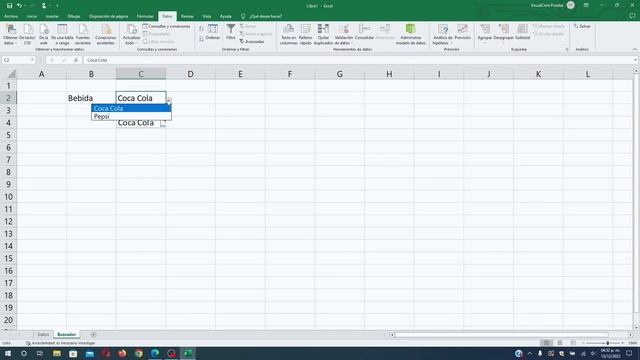640x360 pixels.
Task: Open Fuentes recientes
Action: pyautogui.click(x=83, y=34)
